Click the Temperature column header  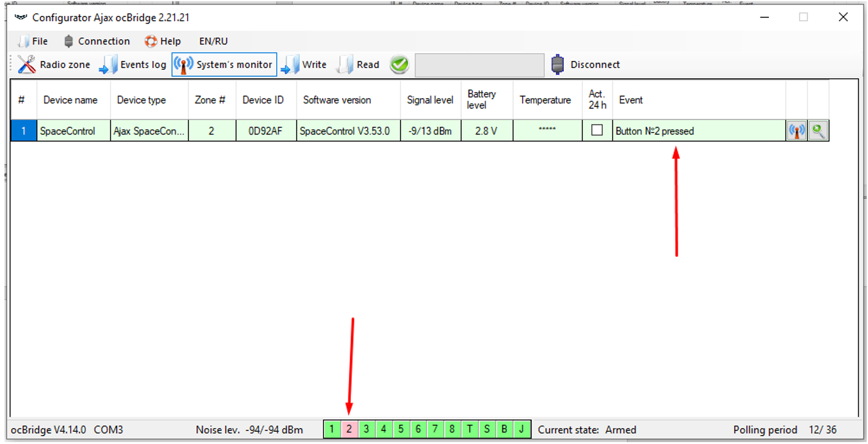(547, 100)
